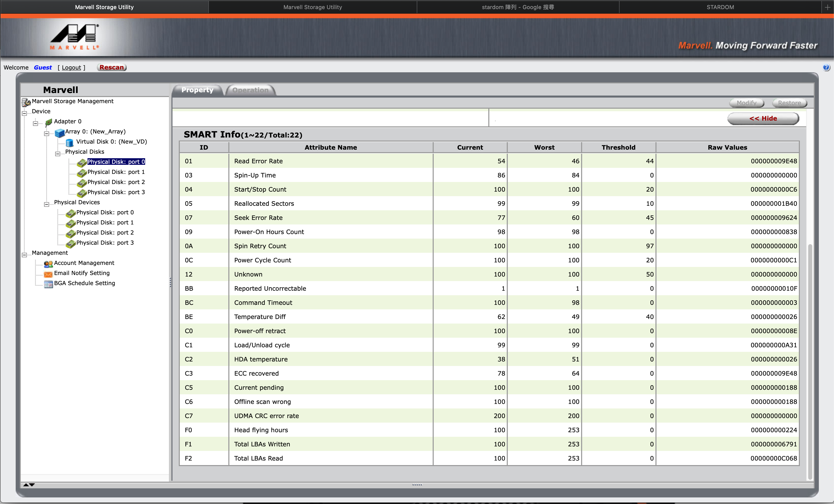Open a new browser tab with plus button
Viewport: 834px width, 504px height.
828,7
